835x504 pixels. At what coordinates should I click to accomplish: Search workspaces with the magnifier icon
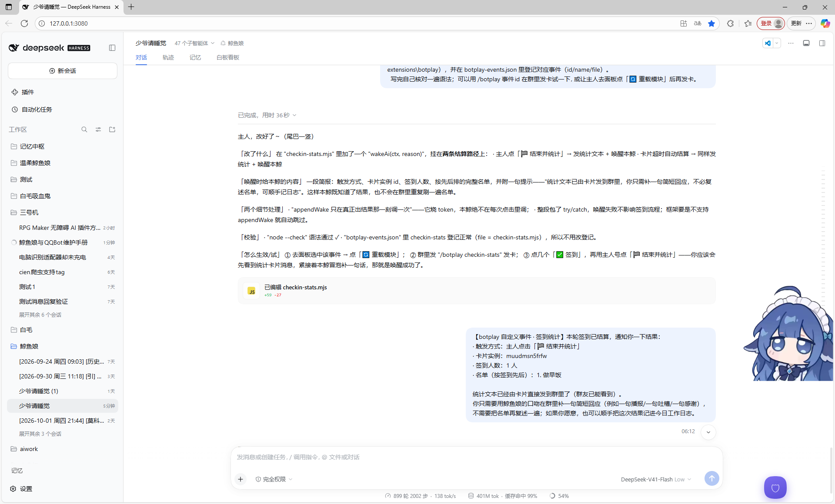pos(84,129)
